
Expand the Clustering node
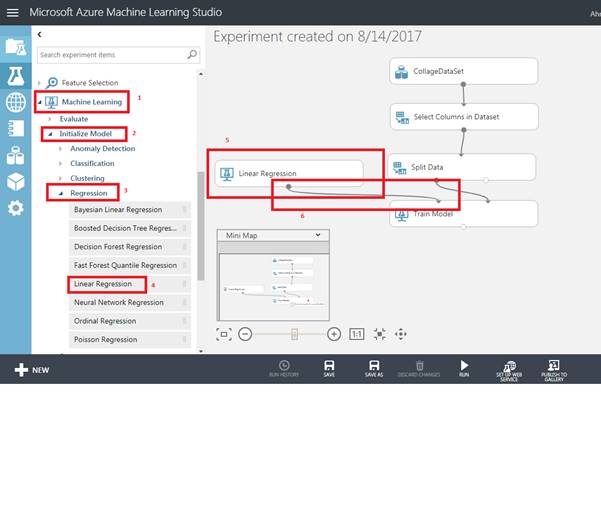[x=60, y=179]
